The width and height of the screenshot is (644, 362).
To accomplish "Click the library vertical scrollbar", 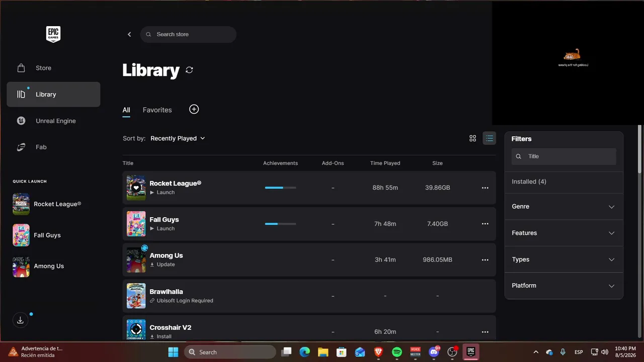I will click(640, 149).
